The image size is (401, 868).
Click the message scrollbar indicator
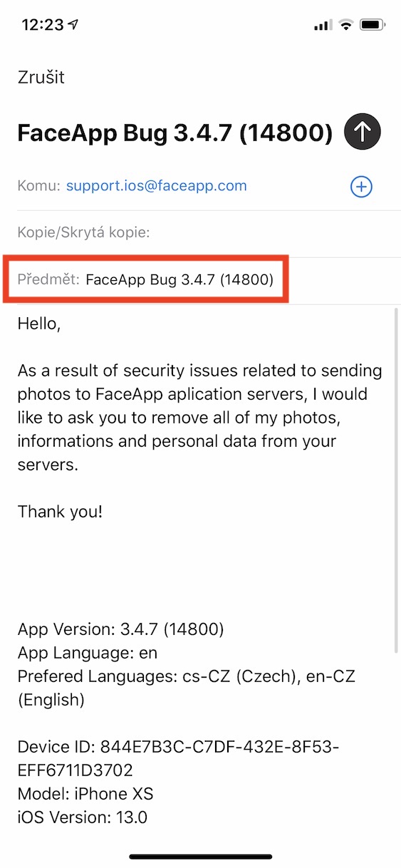coord(396,481)
